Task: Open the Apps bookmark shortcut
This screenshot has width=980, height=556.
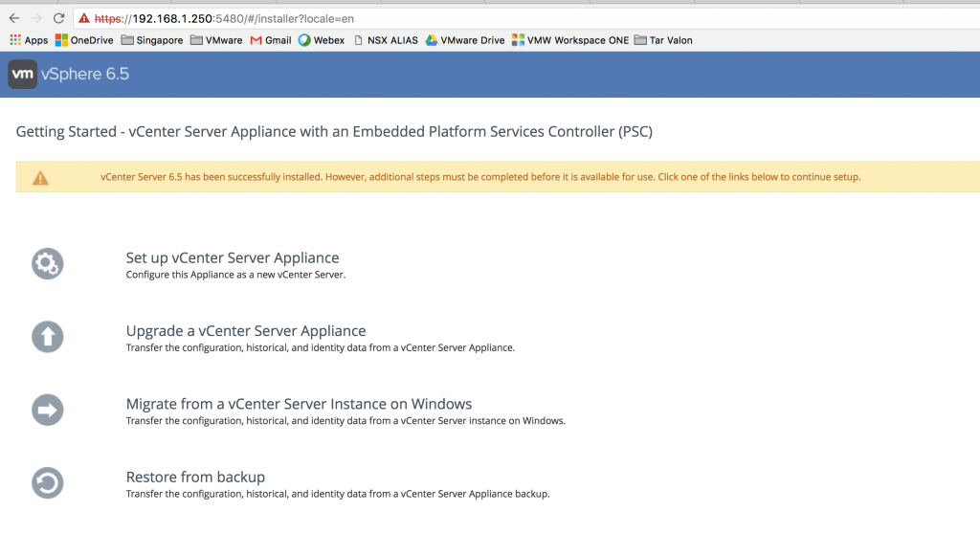Action: click(29, 40)
